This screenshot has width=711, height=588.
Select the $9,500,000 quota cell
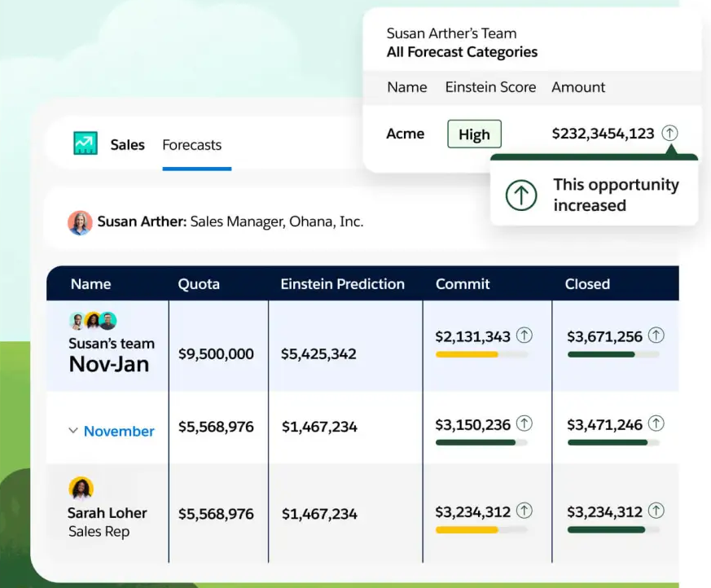216,354
